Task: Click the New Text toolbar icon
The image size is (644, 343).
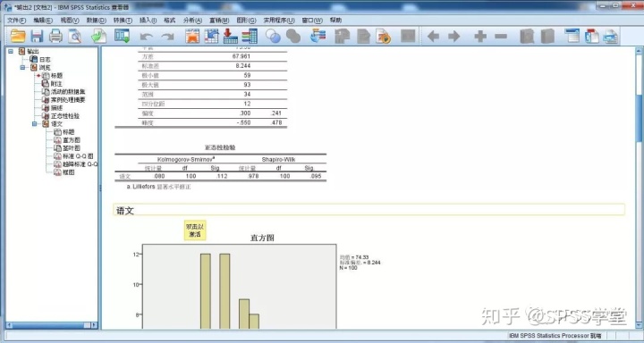Action: tap(611, 37)
